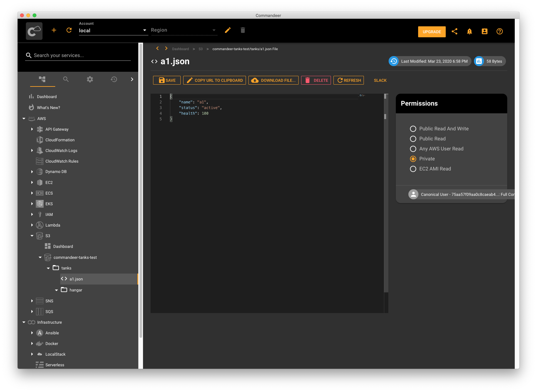Click Download File button
The image size is (537, 392).
[x=274, y=80]
